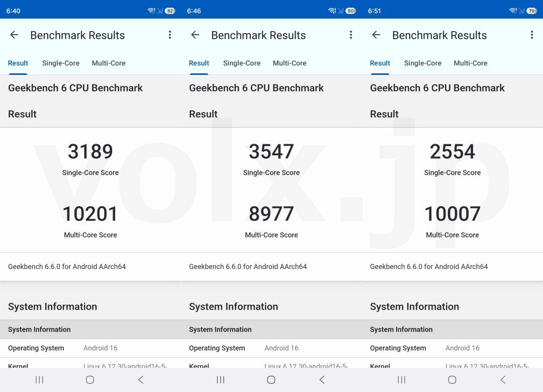Tap back arrow on the 6:46 screen

tap(195, 35)
